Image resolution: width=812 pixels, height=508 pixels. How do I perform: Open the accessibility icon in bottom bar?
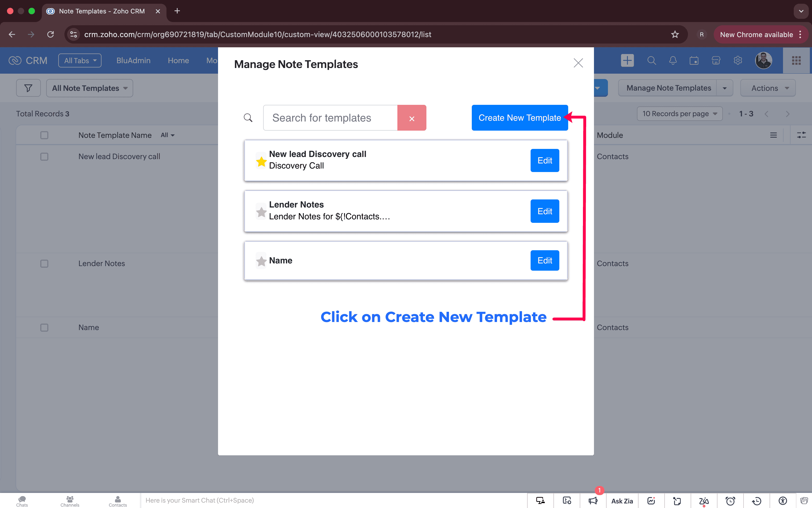pyautogui.click(x=782, y=501)
